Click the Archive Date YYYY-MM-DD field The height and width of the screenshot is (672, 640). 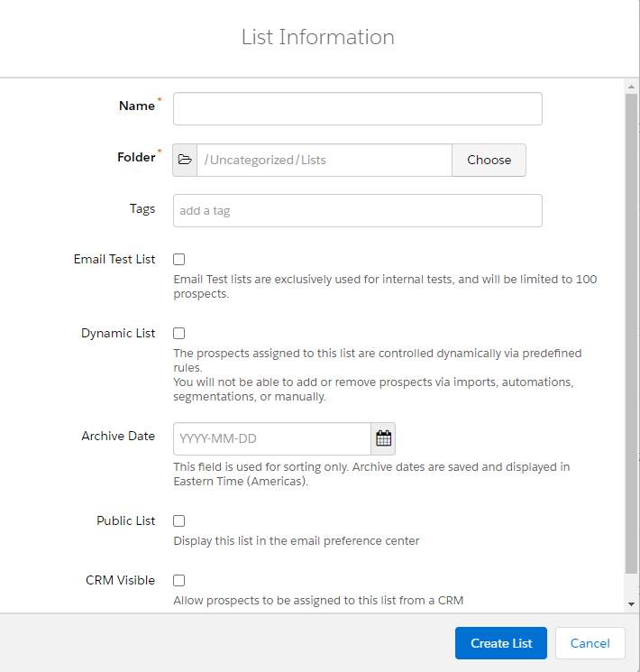(x=272, y=438)
